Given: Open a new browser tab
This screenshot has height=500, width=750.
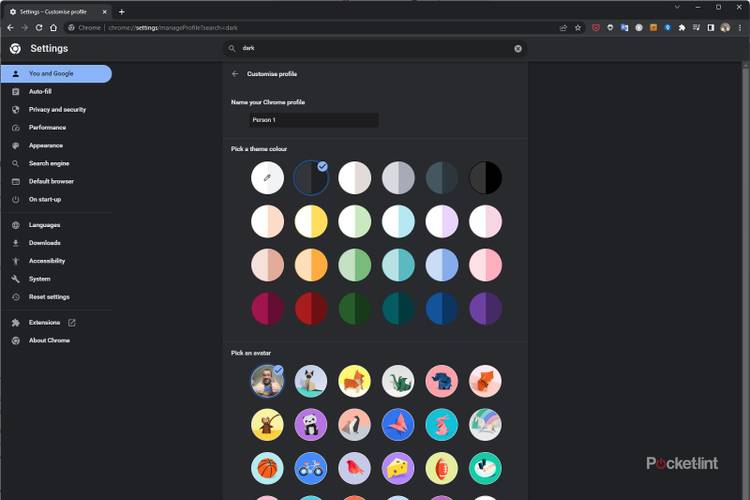Looking at the screenshot, I should click(121, 12).
